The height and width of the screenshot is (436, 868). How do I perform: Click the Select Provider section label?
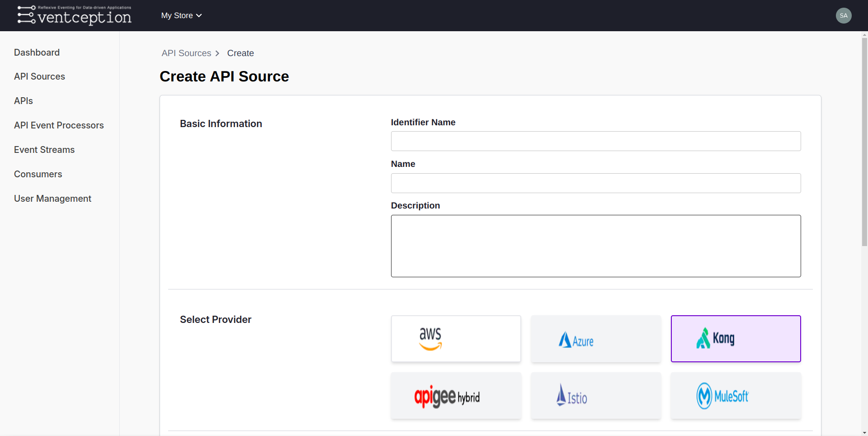pos(216,320)
